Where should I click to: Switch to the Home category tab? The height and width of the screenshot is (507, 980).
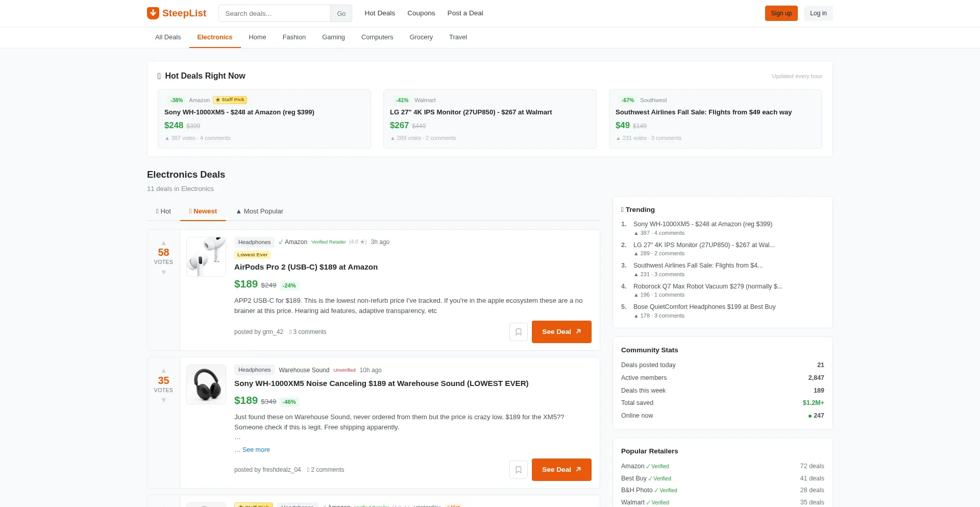coord(257,37)
